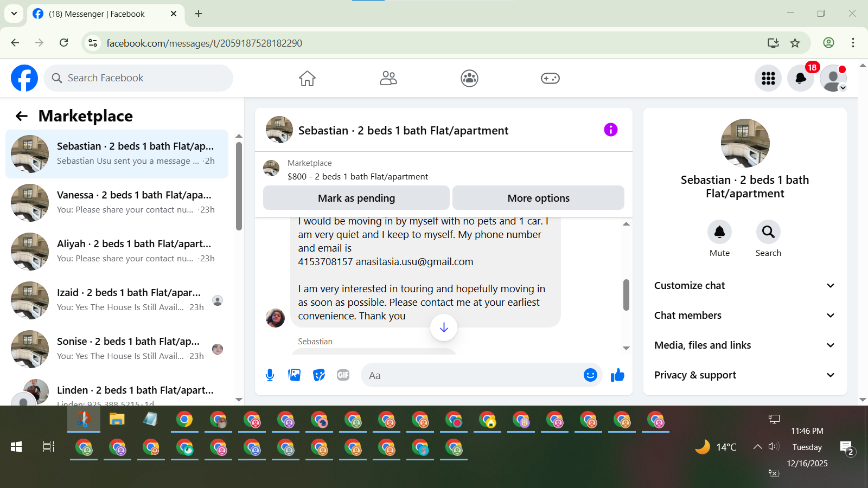Install the app using address bar icon

coord(773,43)
